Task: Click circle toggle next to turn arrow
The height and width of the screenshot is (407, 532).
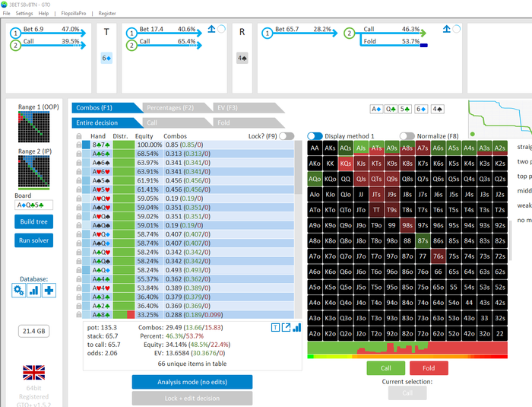Action: pos(222,29)
